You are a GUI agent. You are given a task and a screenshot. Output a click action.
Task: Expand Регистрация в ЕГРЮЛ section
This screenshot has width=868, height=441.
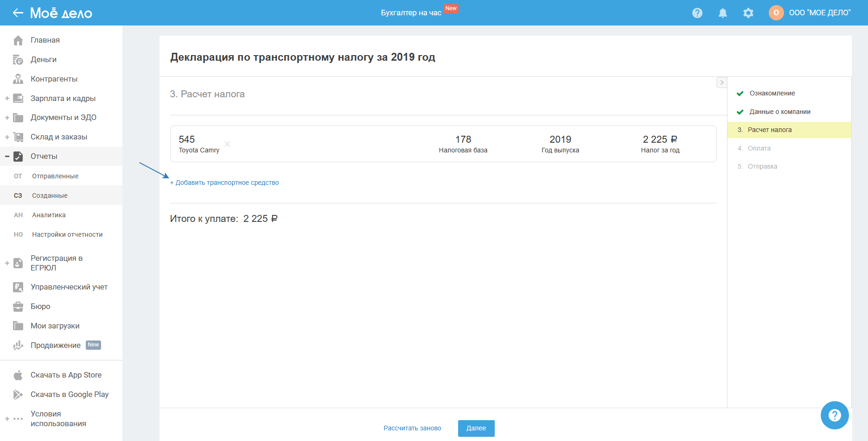(x=7, y=263)
